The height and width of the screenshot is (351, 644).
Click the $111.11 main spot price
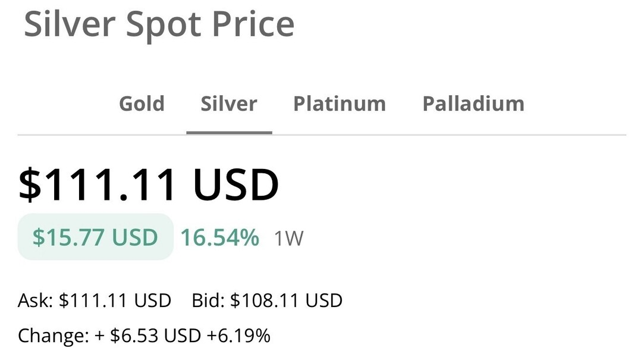(x=97, y=184)
